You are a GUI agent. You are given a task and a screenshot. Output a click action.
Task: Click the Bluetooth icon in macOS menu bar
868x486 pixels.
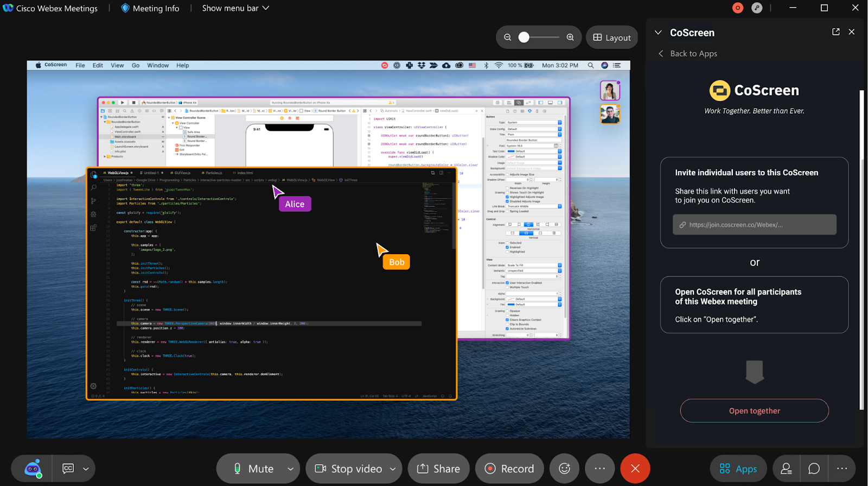tap(486, 65)
